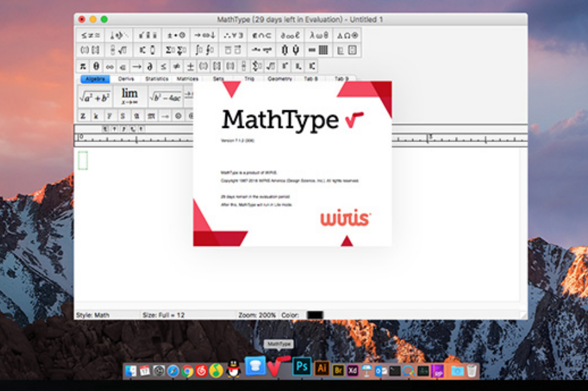Screen dimensions: 588x391
Task: Open the logical symbols palette (∴ ∀ ∃)
Action: pos(233,36)
